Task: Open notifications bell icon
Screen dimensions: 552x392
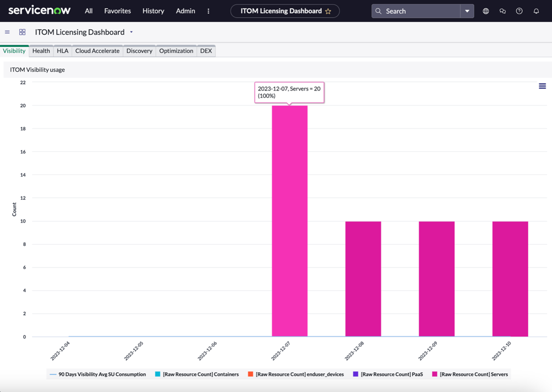Action: pos(536,11)
